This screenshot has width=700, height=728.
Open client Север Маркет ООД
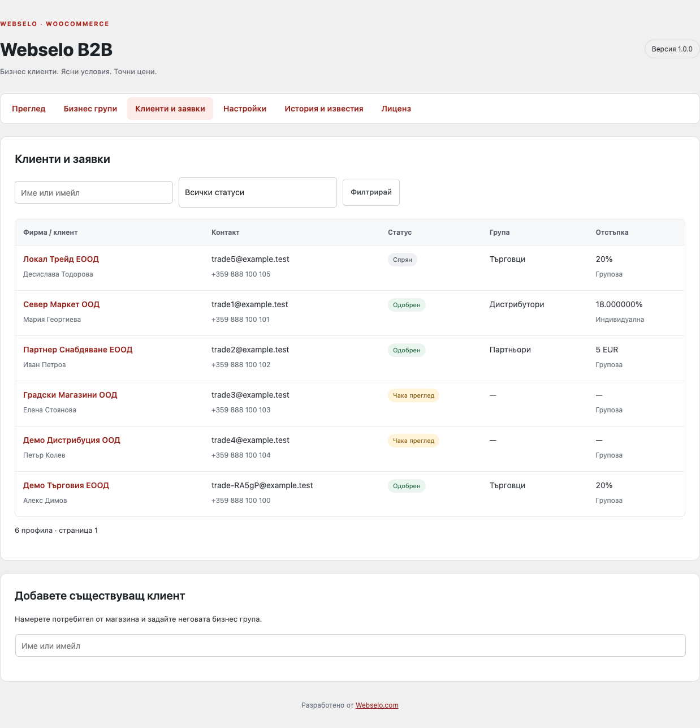(x=61, y=304)
